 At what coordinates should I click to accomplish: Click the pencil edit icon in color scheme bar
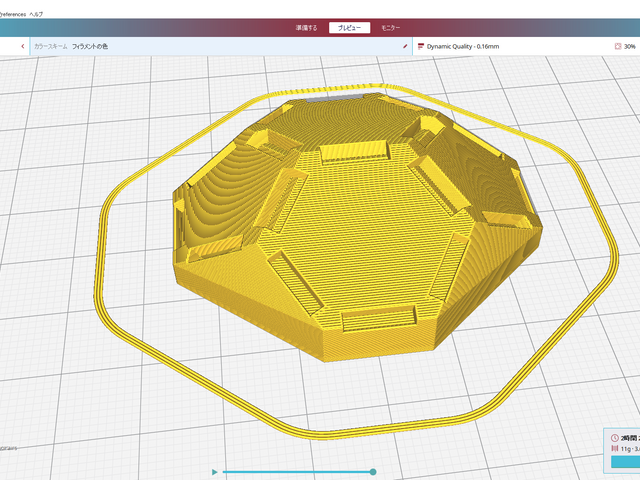pyautogui.click(x=405, y=46)
